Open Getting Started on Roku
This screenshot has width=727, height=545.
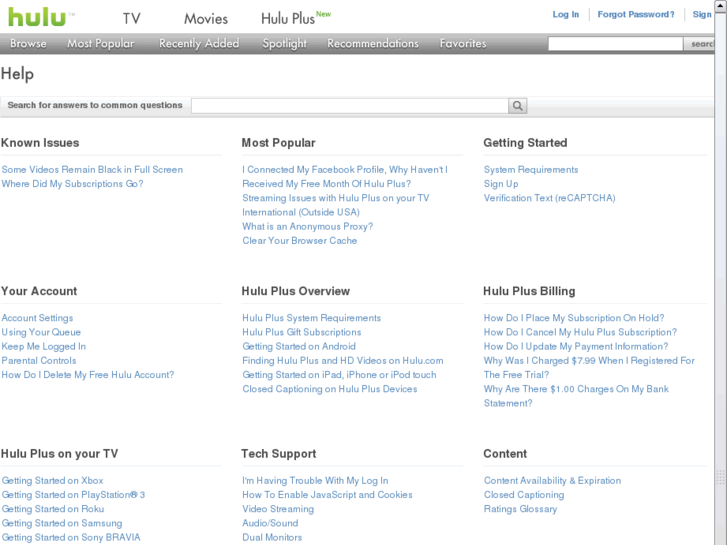tap(53, 509)
